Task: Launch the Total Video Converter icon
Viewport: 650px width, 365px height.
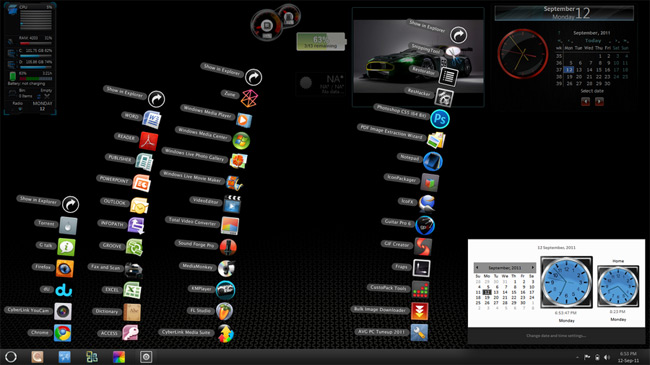Action: pyautogui.click(x=230, y=226)
